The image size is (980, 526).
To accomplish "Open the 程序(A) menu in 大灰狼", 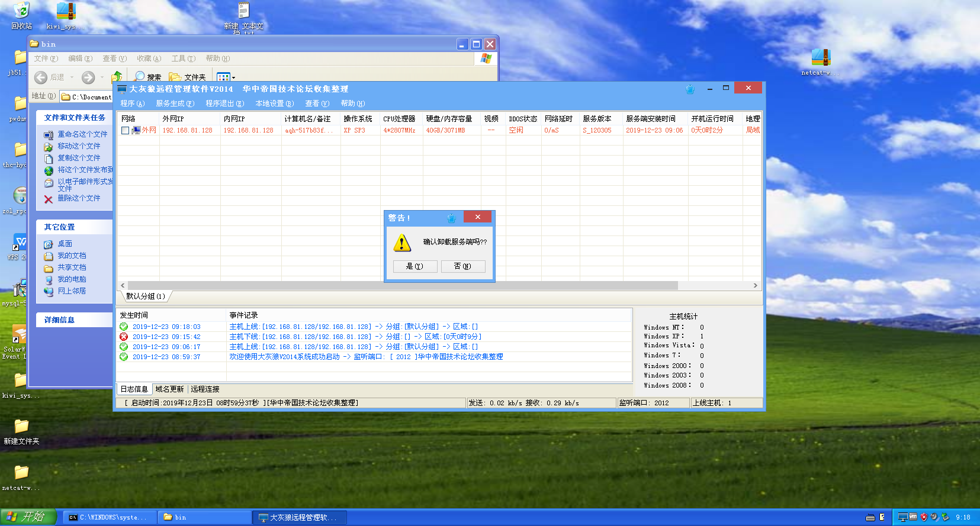I will (x=133, y=104).
